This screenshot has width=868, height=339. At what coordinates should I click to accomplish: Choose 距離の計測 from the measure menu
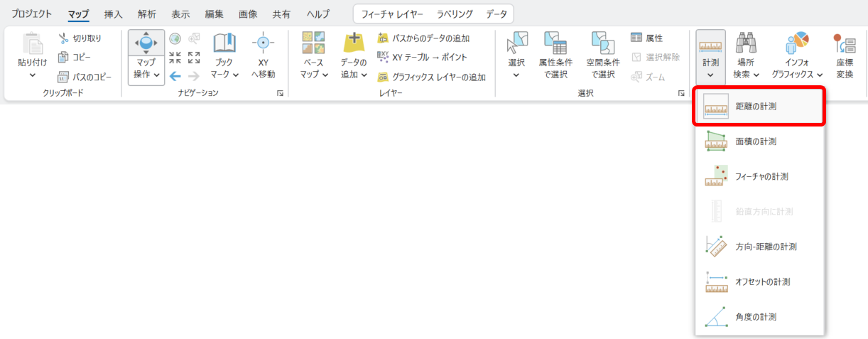click(x=758, y=107)
